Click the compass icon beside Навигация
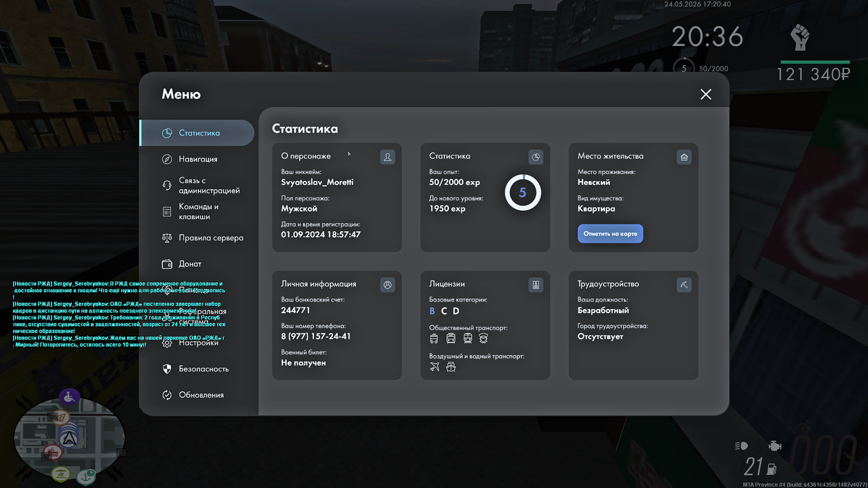Screen dimensions: 868x488 [x=167, y=159]
